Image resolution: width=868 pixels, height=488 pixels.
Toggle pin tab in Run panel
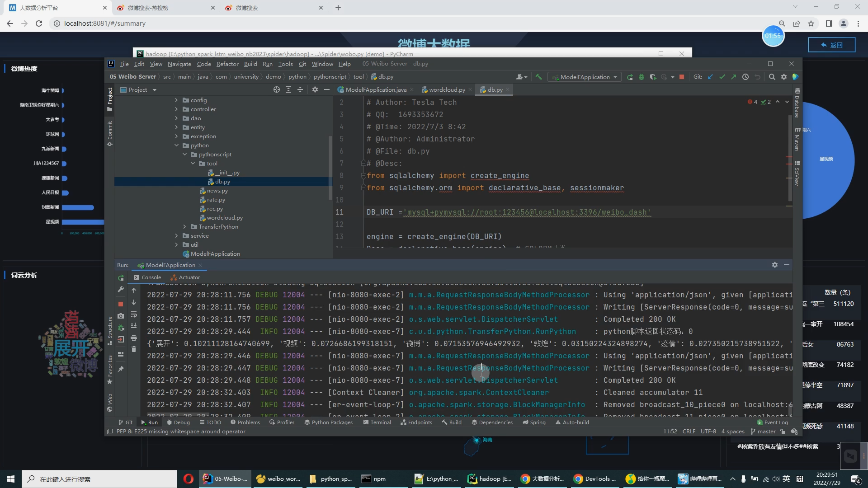(121, 369)
